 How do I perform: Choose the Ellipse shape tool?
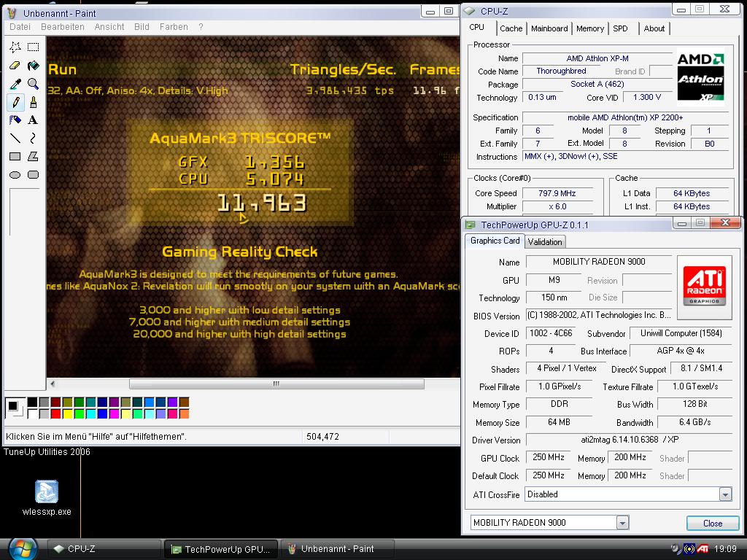(x=15, y=175)
